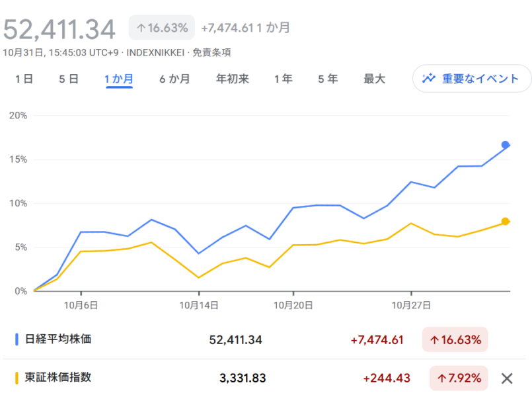Click the sparkle icon in 重要なイベント button
Screen dimensions: 532x397
pos(430,79)
